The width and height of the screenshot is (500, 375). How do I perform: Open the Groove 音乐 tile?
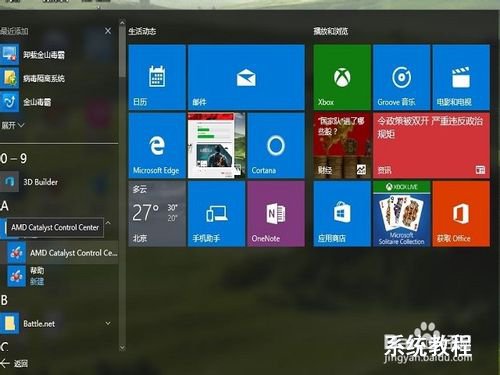tap(401, 77)
